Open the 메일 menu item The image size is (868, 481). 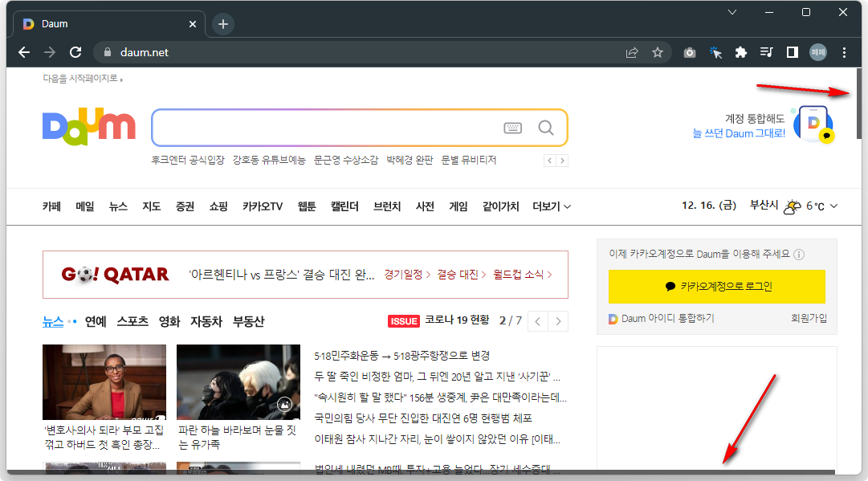[84, 206]
